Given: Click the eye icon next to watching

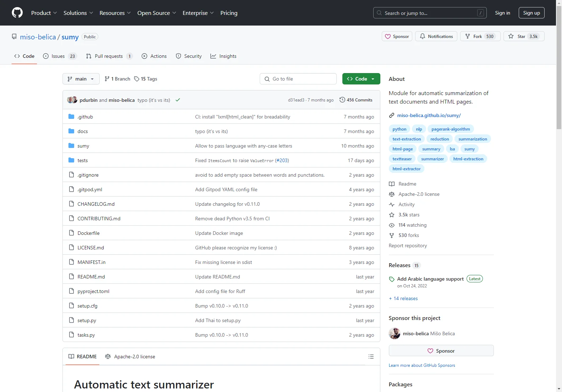Looking at the screenshot, I should pyautogui.click(x=392, y=225).
